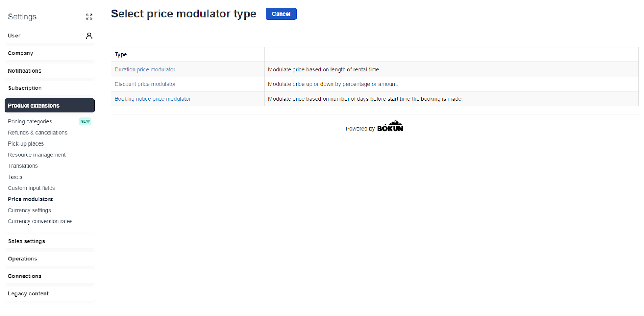
Task: Click the 'Powered by' footer text
Action: click(360, 129)
